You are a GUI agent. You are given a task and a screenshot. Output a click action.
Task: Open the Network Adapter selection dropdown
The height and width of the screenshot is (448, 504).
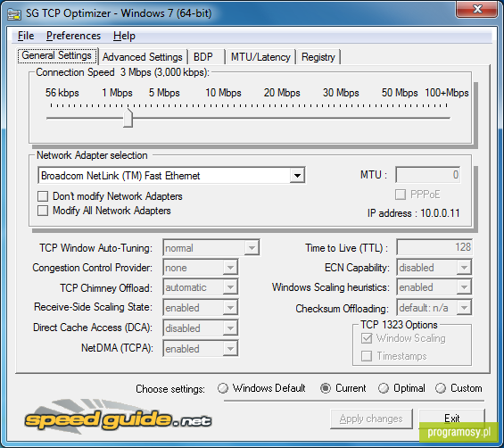click(x=171, y=175)
